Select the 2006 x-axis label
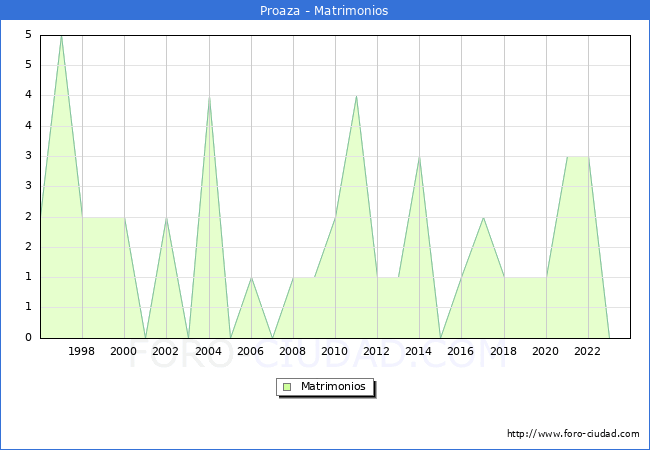 (250, 351)
